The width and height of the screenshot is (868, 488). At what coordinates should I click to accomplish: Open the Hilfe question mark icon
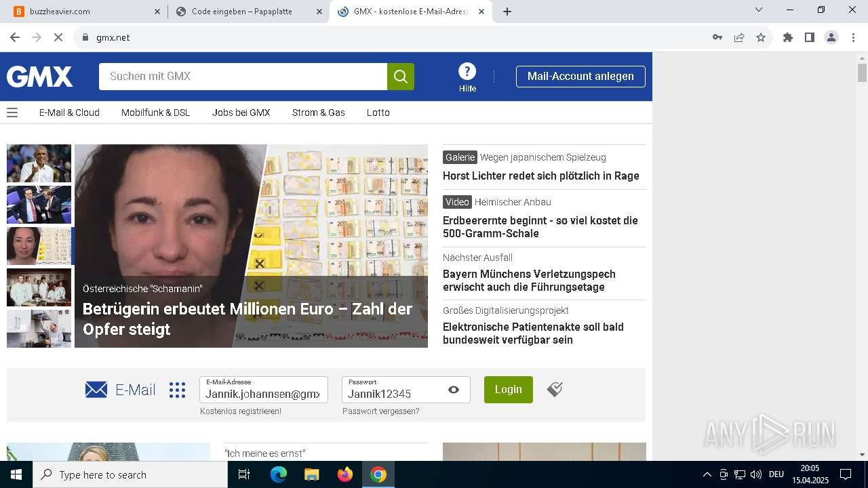[x=467, y=71]
